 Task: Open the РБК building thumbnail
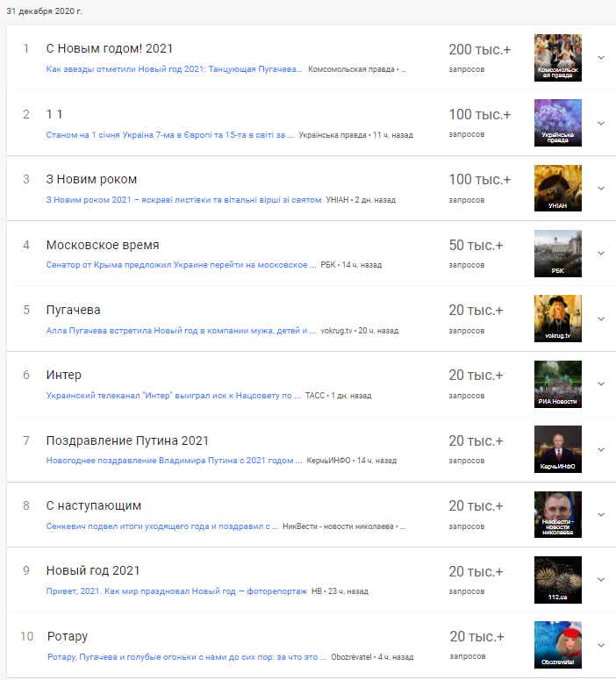[558, 254]
